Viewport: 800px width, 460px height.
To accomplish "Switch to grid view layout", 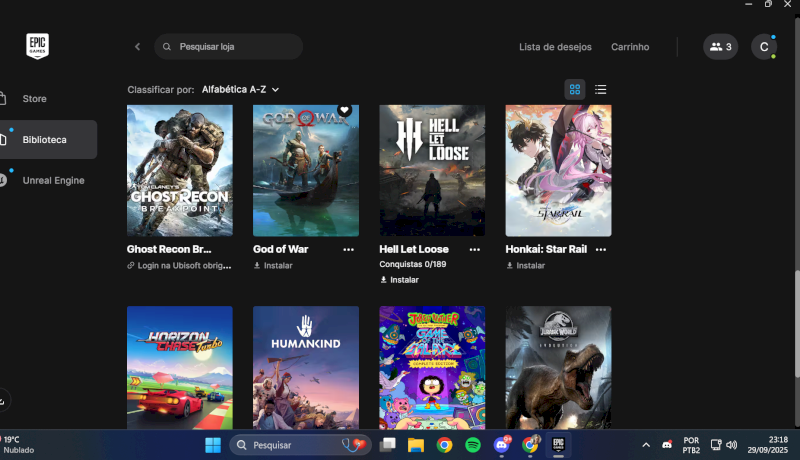I will [x=575, y=89].
